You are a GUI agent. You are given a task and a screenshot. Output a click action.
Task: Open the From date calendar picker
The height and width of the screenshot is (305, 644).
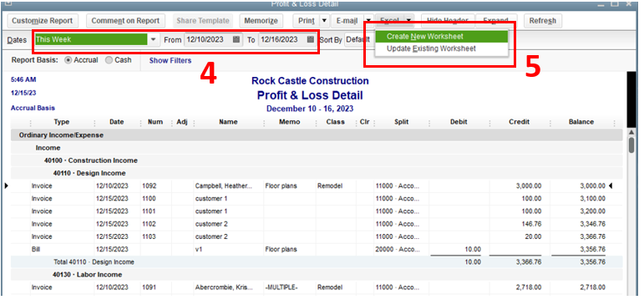click(x=236, y=40)
